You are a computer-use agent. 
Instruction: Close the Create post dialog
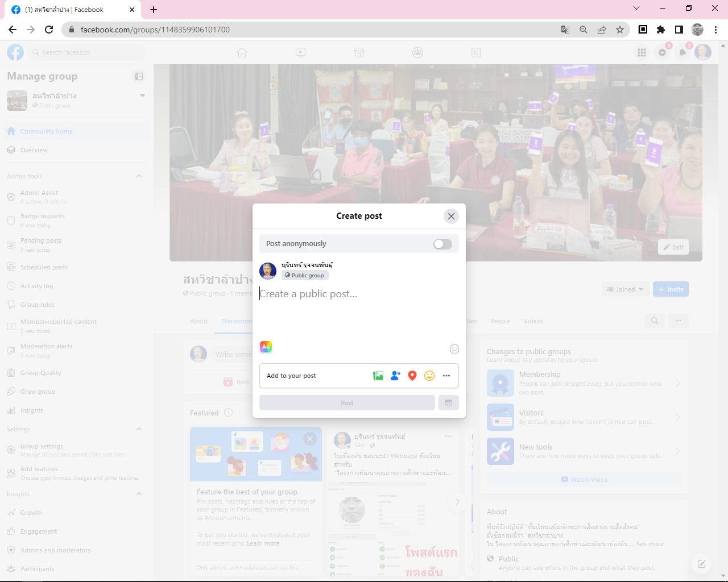point(451,216)
